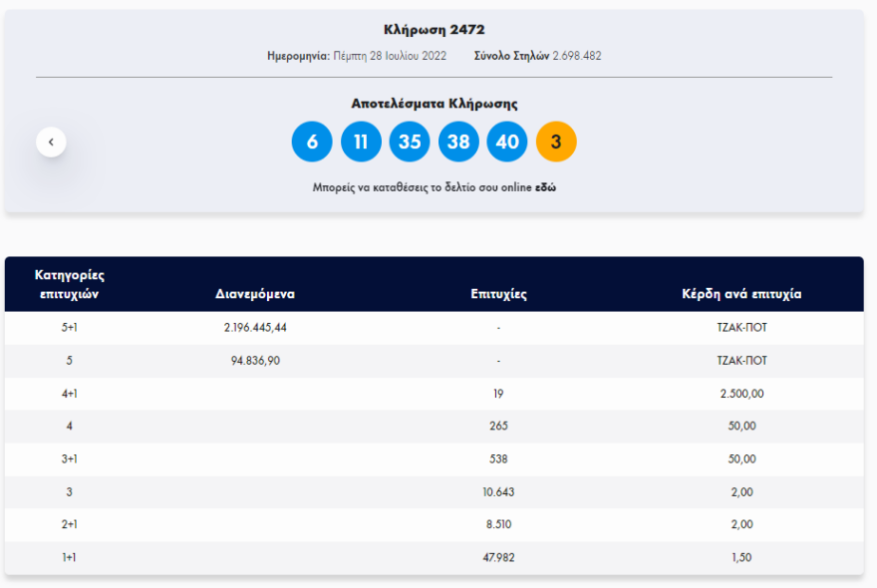This screenshot has width=877, height=588.
Task: Click the 2.196.445,44 jackpot amount
Action: pos(255,328)
